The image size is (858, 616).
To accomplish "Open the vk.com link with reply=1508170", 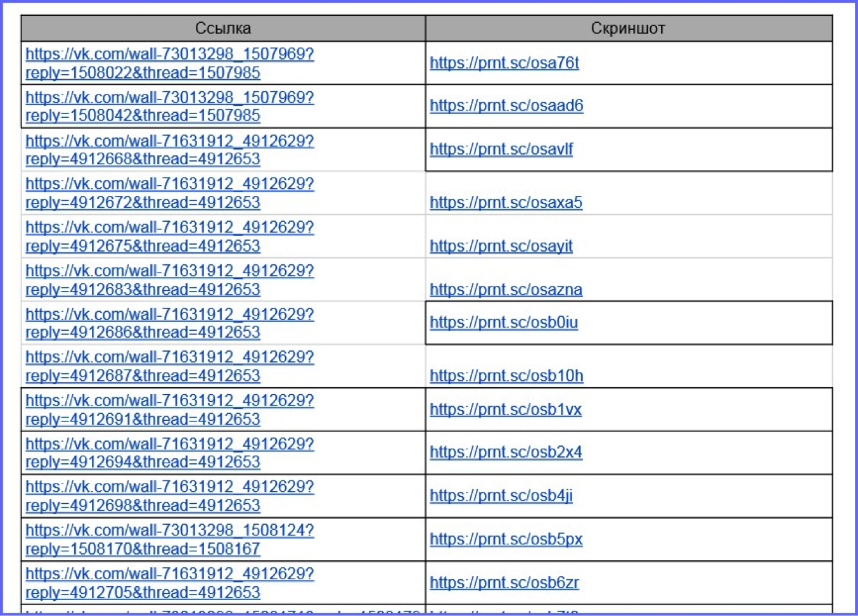I will (x=170, y=540).
